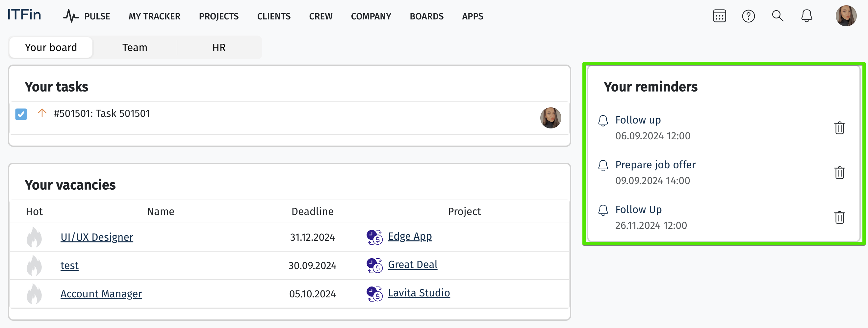Click bell icon beside Prepare job offer
Screen dimensions: 868x328
tap(603, 166)
